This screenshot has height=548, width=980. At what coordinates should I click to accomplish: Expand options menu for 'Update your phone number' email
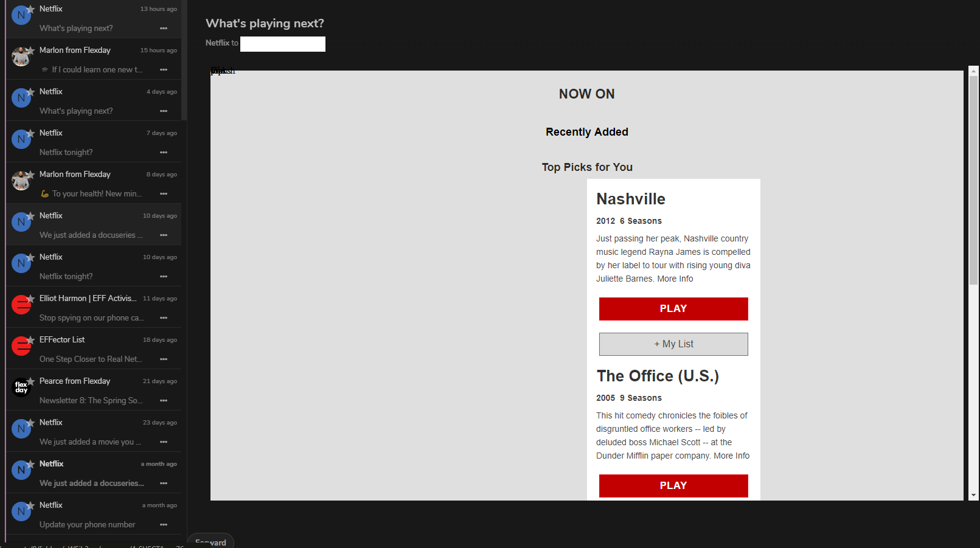click(164, 525)
